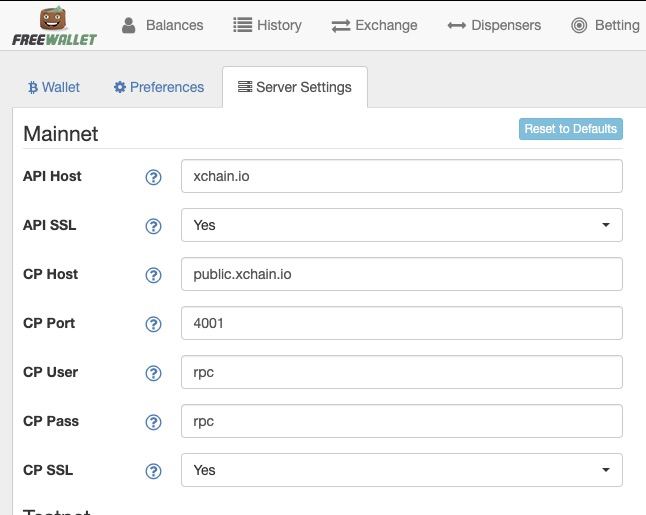Viewport: 646px width, 515px height.
Task: Click the help icon beside CP Port
Action: pos(153,324)
